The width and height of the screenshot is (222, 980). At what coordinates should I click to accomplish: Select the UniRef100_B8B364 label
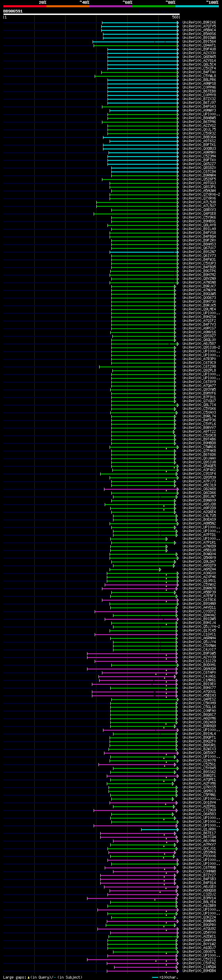[x=199, y=137]
